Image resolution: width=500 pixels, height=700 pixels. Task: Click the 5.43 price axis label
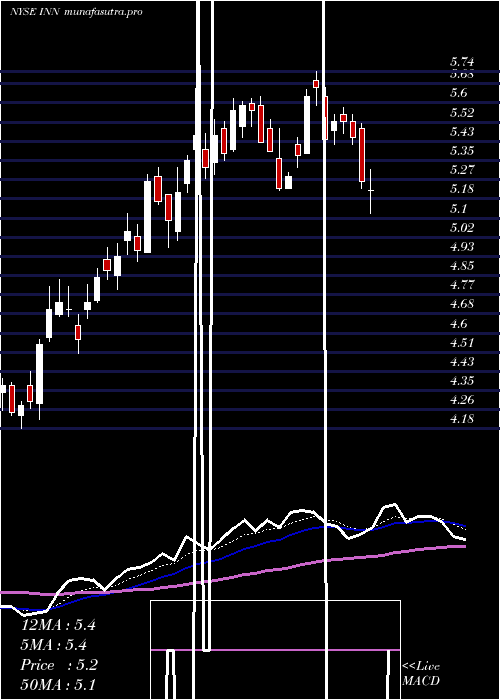coord(462,131)
